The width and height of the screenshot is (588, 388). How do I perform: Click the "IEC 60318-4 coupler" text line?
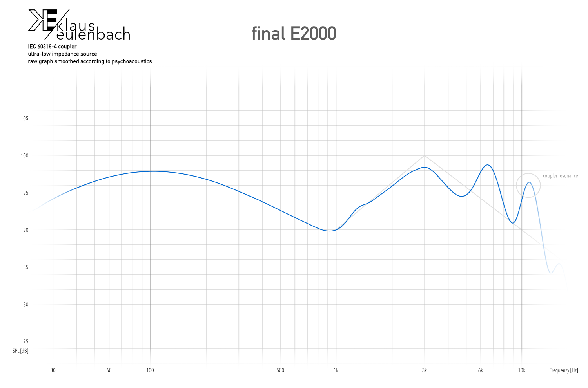52,47
